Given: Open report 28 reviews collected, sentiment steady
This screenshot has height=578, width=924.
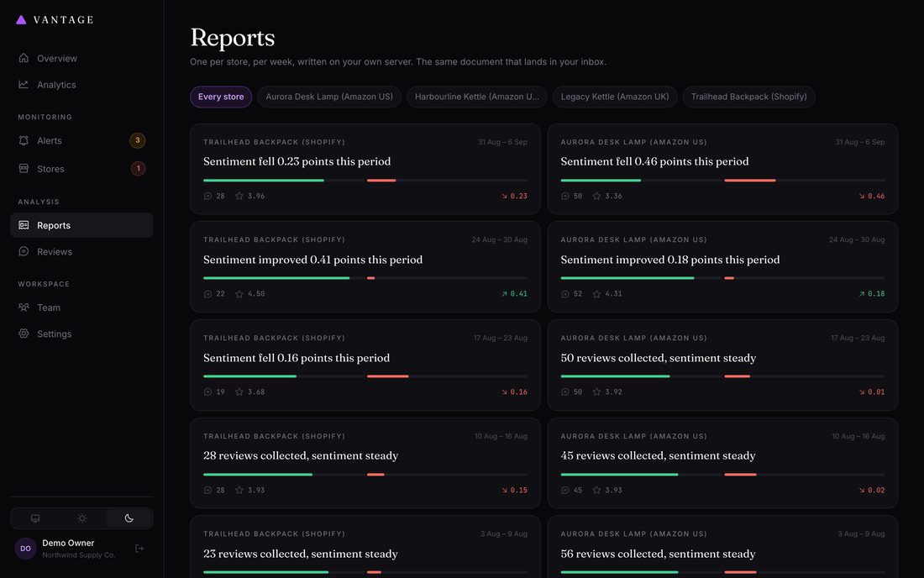Looking at the screenshot, I should click(x=365, y=463).
